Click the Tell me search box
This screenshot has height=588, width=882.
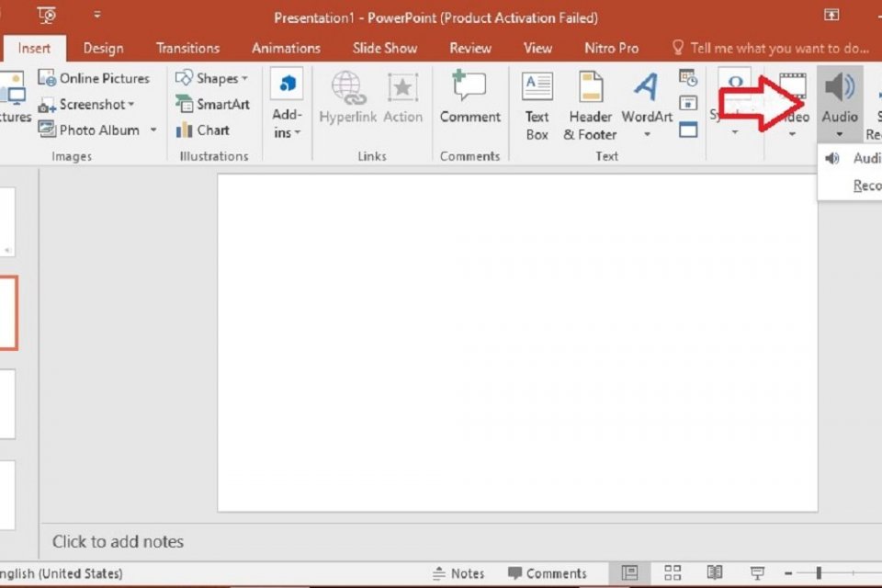771,49
